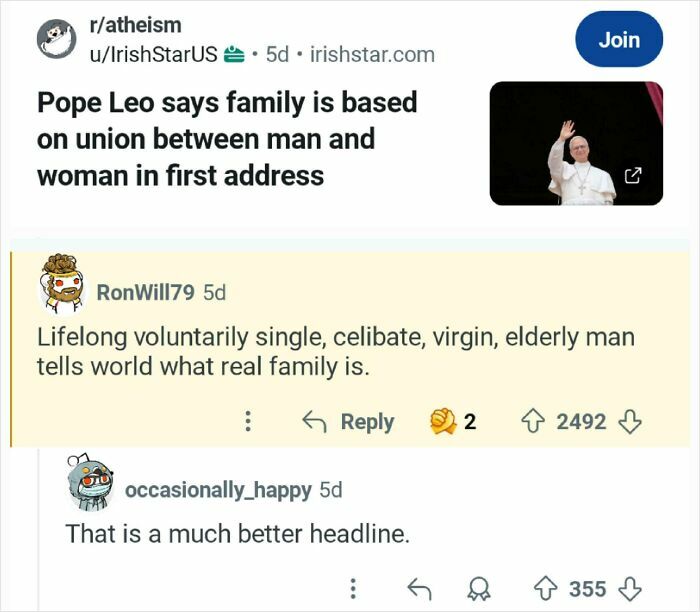Downvote RonWill79's comment
700x612 pixels.
[627, 422]
